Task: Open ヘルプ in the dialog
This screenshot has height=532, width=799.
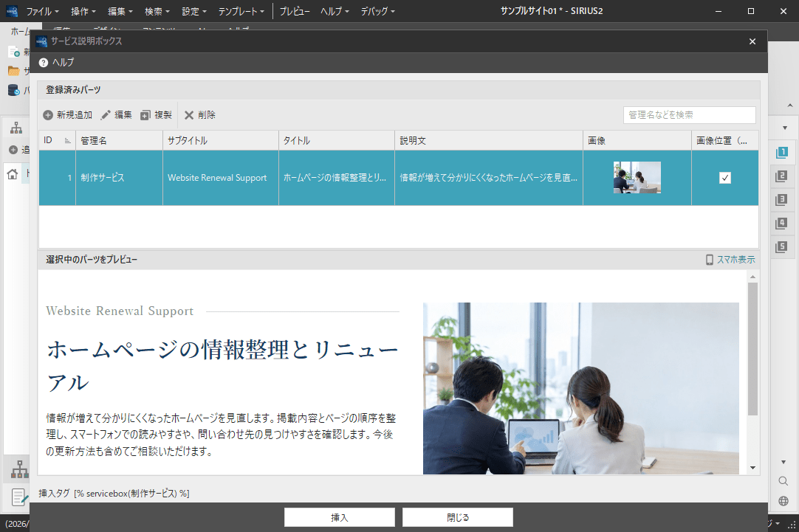Action: point(57,62)
